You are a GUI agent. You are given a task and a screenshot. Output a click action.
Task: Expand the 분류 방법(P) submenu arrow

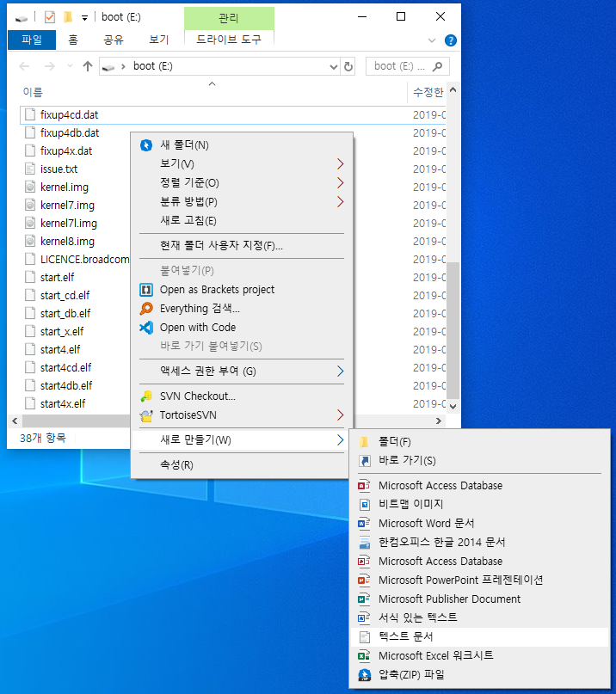[340, 202]
